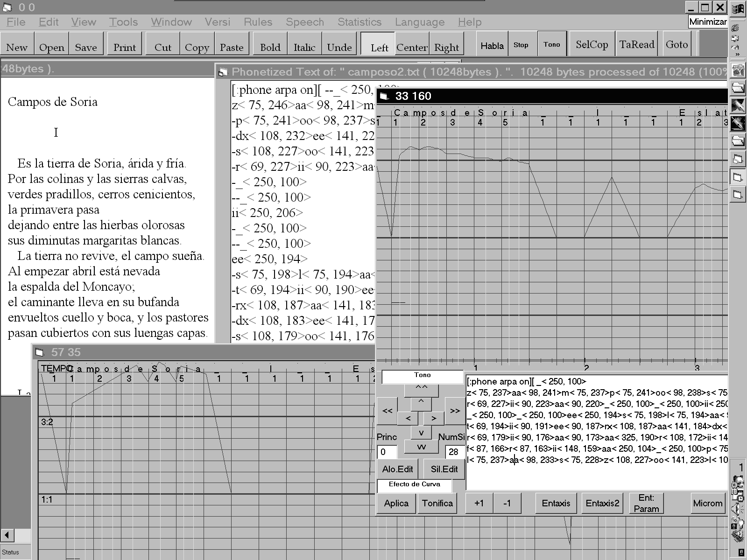747x560 pixels.
Task: Launch Internet Explorer from quick launch
Action: [x=735, y=28]
